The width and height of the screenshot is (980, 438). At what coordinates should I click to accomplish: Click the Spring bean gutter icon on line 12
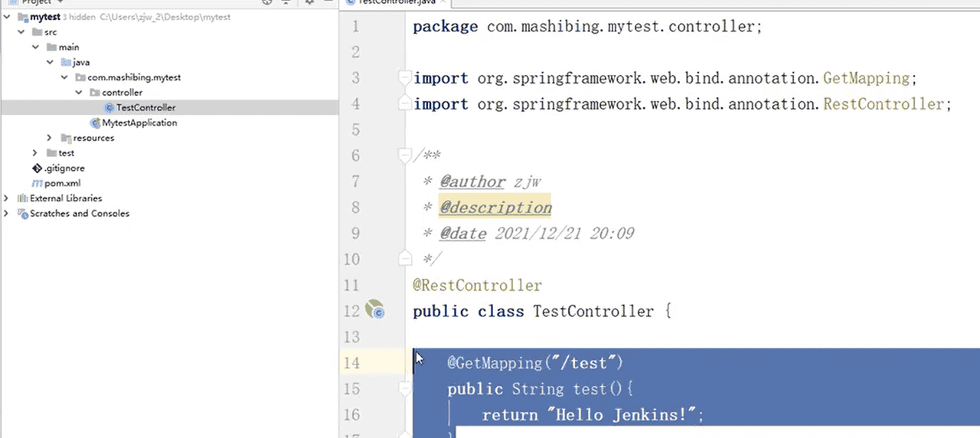coord(374,311)
